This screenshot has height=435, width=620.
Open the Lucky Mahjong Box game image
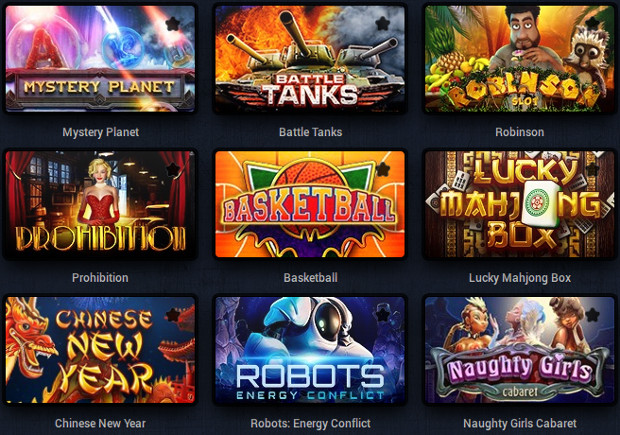(x=520, y=204)
